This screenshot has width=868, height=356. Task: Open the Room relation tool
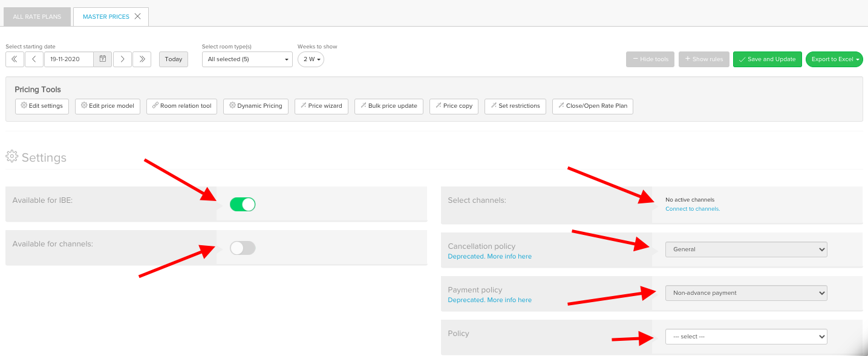(x=181, y=106)
